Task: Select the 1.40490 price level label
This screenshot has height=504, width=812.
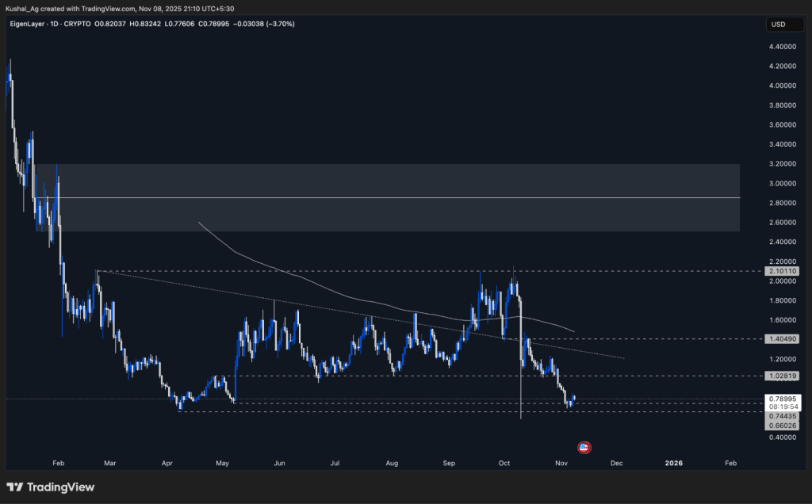Action: click(x=783, y=339)
